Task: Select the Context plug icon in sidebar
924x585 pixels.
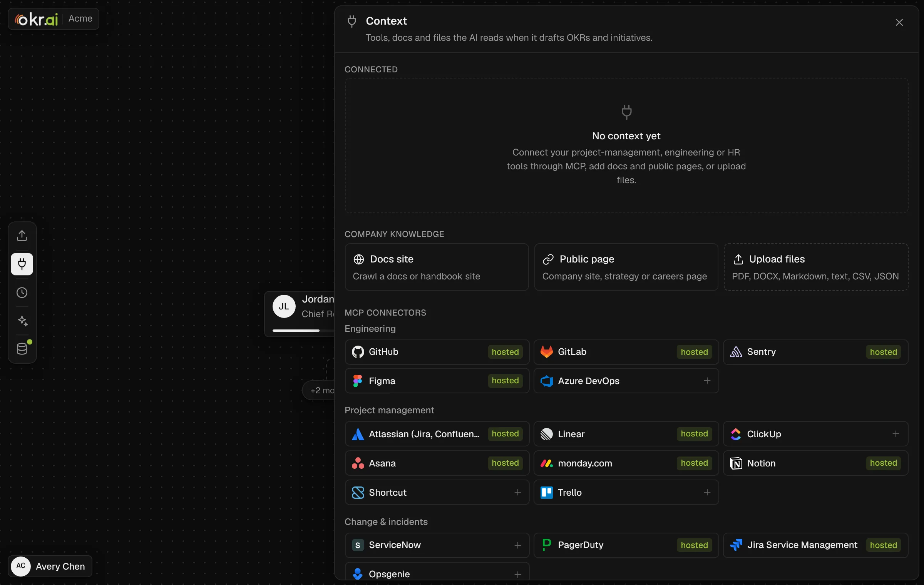Action: pos(22,264)
